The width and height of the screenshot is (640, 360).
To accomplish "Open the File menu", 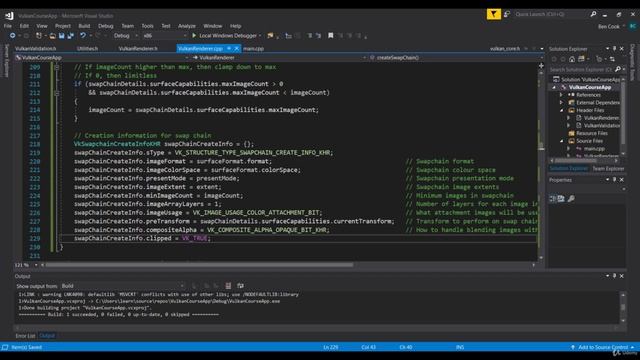I will pos(8,26).
